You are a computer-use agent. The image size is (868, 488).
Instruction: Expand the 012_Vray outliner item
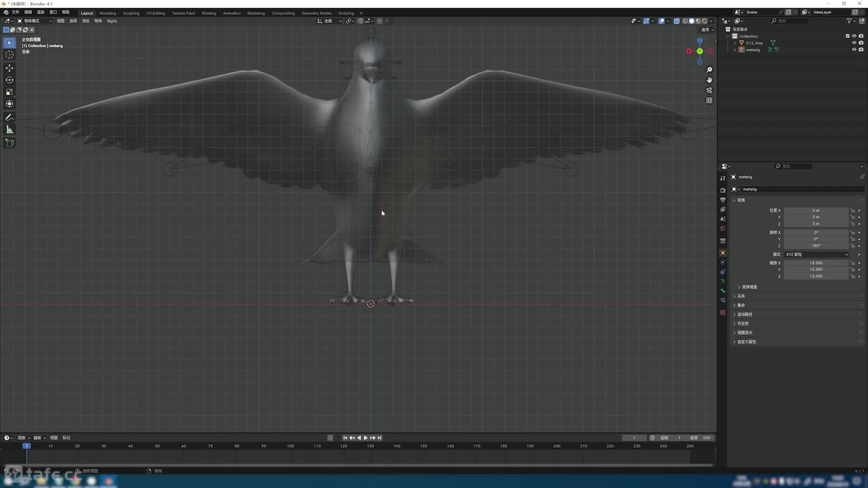tap(735, 43)
